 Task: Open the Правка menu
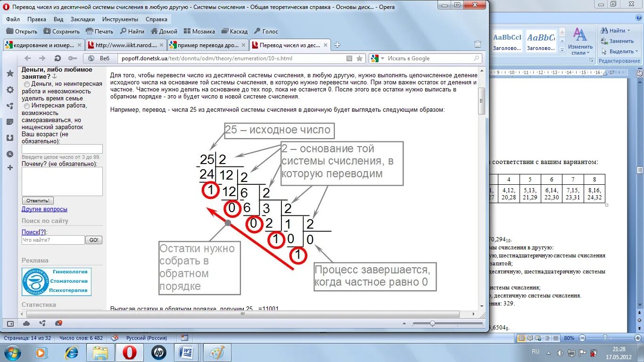(x=37, y=19)
